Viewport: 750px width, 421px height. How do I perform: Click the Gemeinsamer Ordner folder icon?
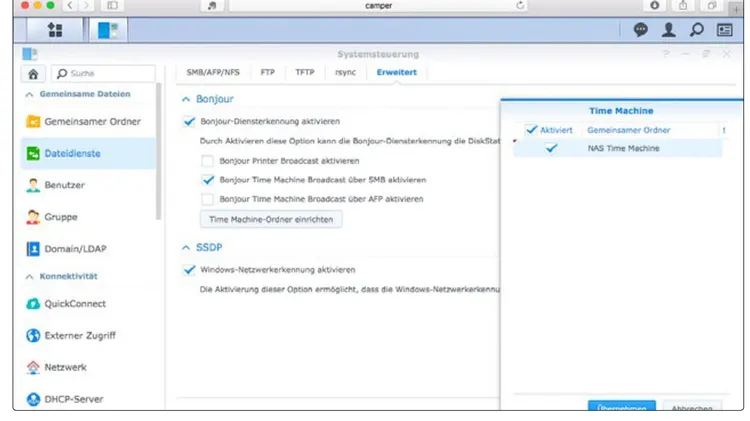pyautogui.click(x=33, y=122)
